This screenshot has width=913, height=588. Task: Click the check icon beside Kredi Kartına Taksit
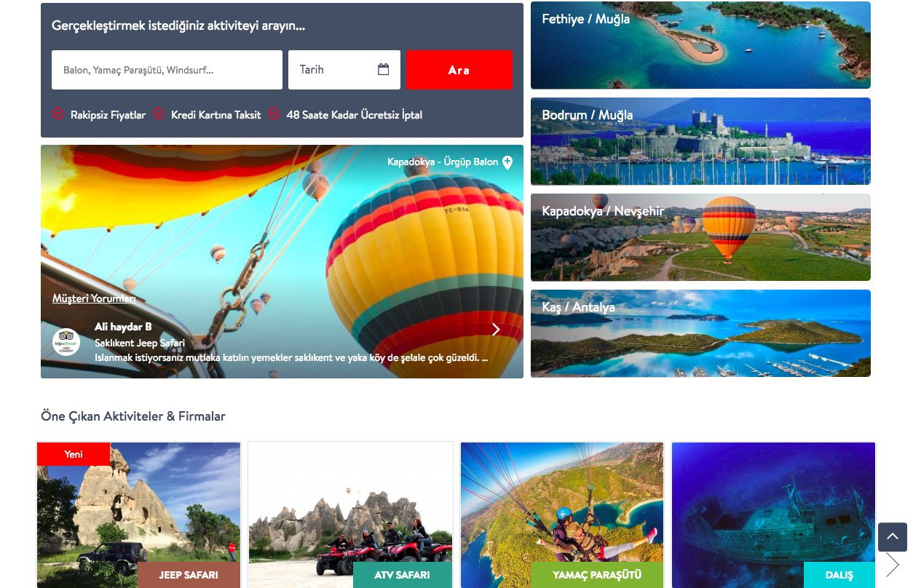[x=159, y=114]
